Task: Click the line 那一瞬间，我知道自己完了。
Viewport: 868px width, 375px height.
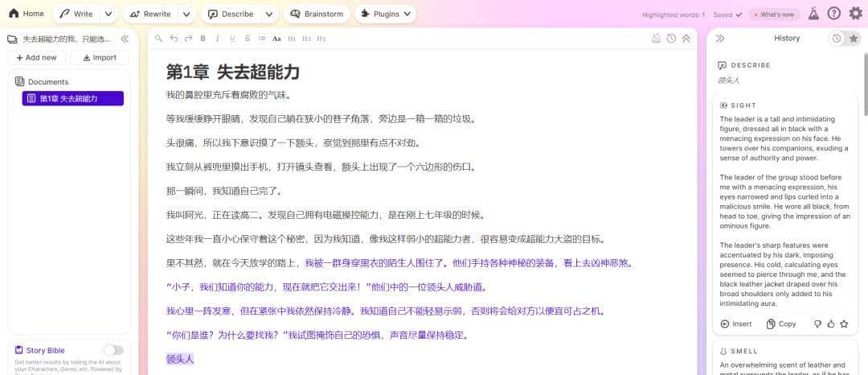Action: (x=225, y=191)
